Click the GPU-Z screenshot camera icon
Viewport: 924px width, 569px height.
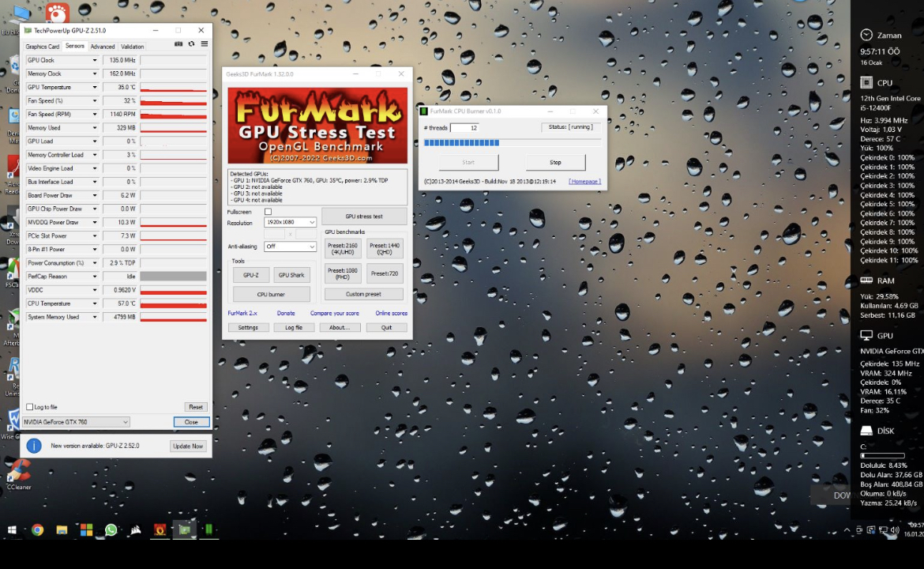point(178,44)
